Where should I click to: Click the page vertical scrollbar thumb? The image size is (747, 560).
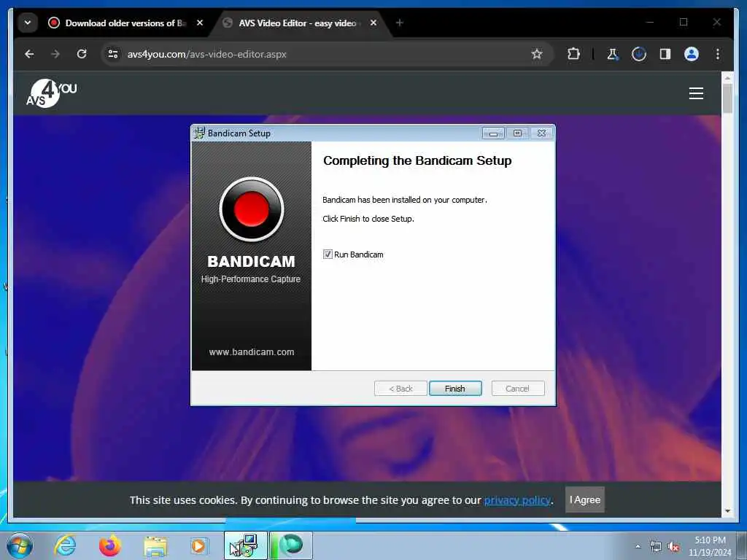[x=727, y=98]
